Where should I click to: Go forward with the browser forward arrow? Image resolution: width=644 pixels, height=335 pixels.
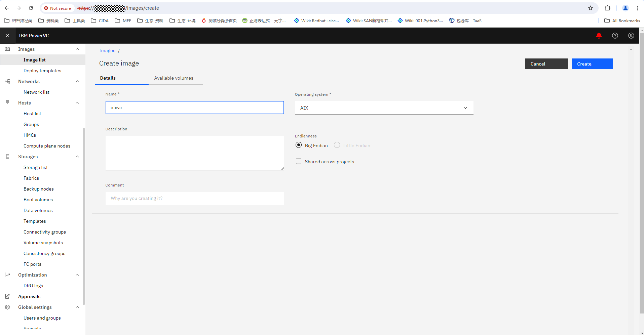point(19,8)
